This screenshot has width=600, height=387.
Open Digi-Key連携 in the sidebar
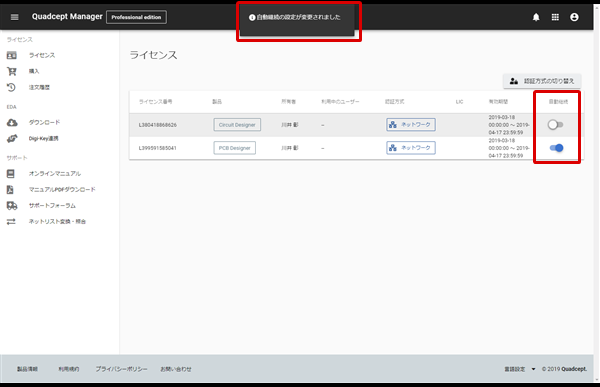click(44, 139)
